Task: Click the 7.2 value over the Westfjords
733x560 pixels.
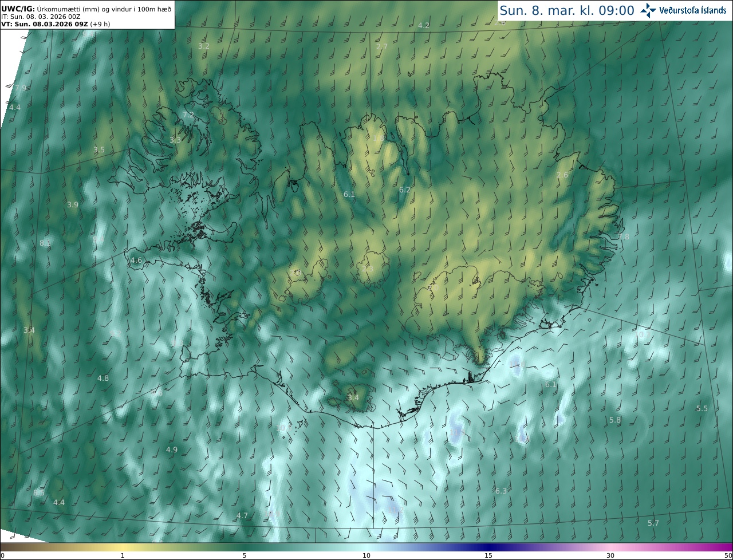Action: click(188, 115)
